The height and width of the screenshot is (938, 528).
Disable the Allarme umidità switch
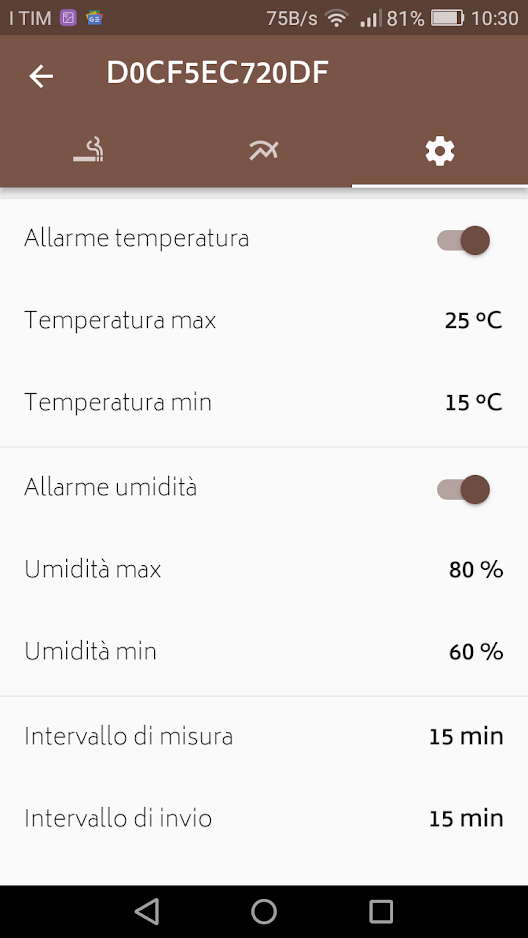(463, 490)
